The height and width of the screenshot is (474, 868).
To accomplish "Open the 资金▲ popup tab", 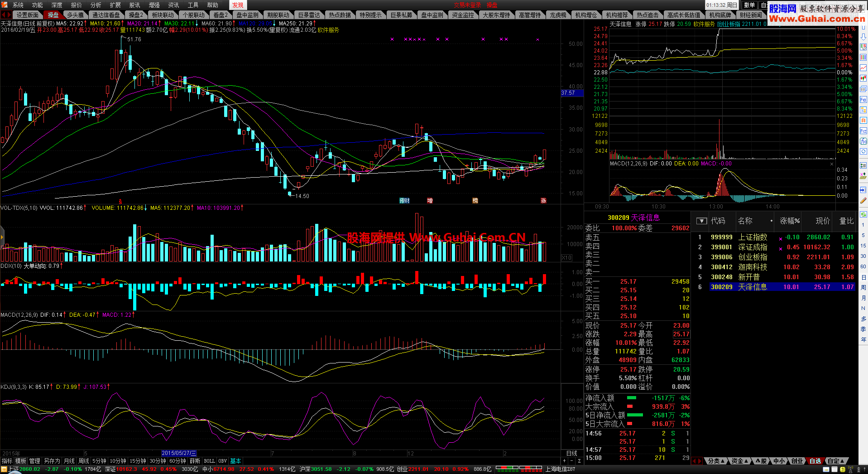I will tap(740, 461).
